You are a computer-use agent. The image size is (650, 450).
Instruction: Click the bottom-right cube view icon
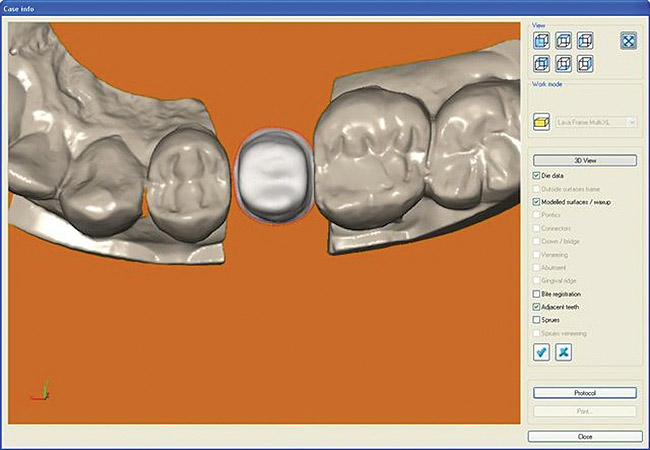coord(586,63)
